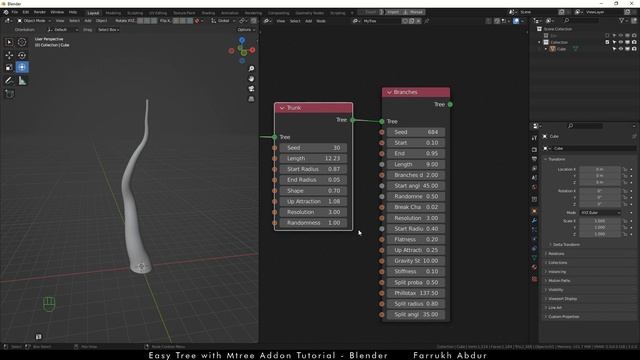
Task: Open the File menu
Action: (x=15, y=12)
